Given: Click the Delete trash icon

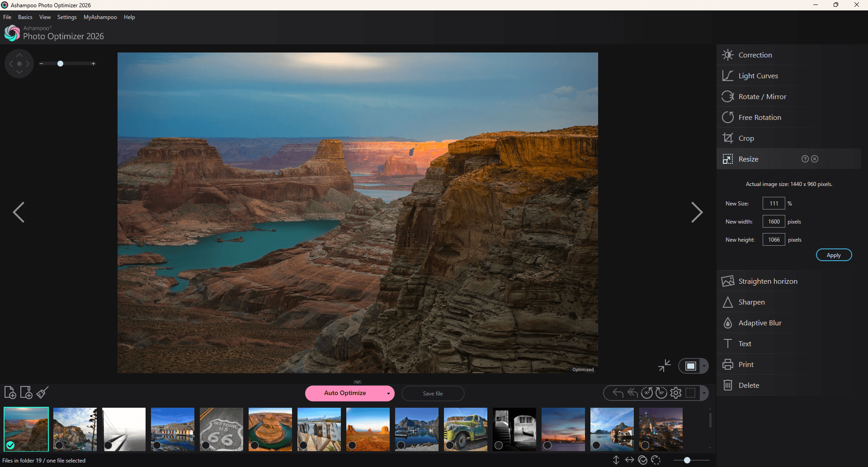Looking at the screenshot, I should tap(728, 385).
